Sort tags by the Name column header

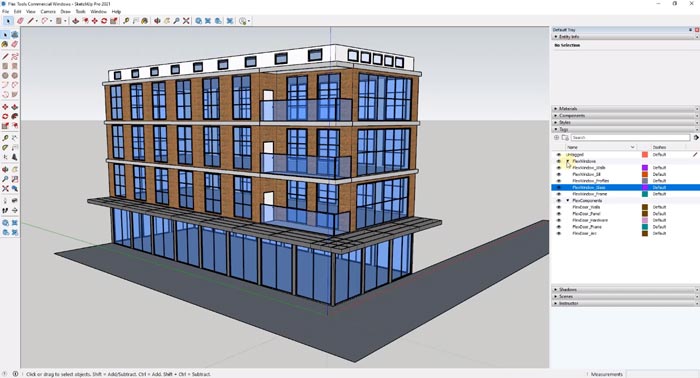(601, 147)
